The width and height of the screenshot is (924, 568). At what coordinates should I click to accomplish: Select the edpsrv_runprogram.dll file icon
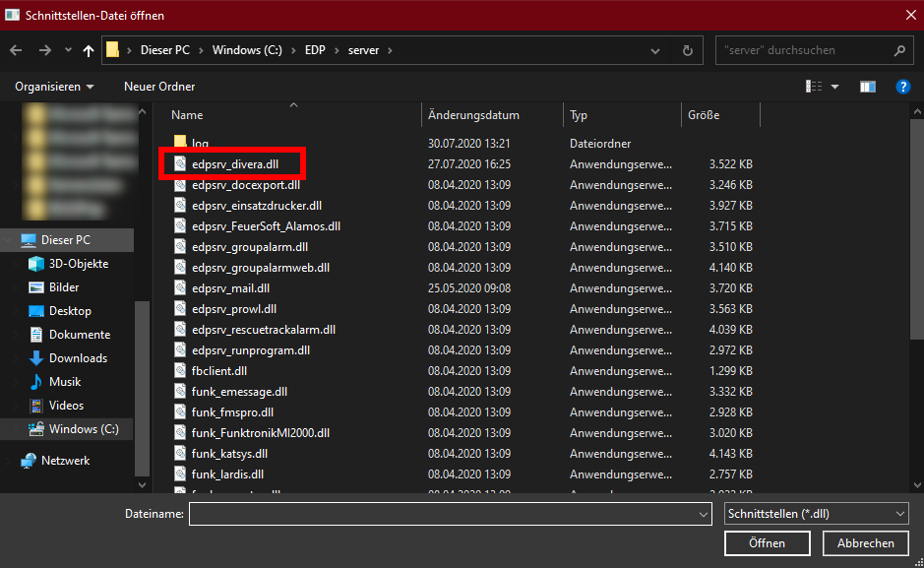coord(180,349)
